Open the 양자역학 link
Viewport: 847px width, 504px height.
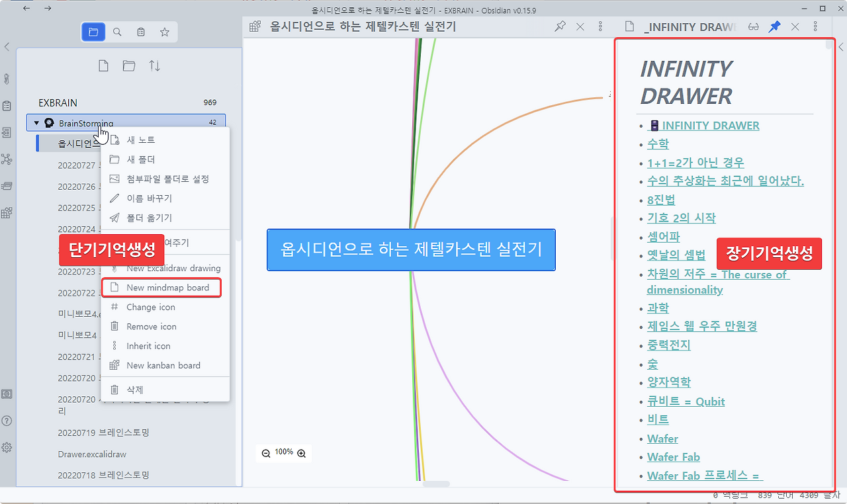669,382
